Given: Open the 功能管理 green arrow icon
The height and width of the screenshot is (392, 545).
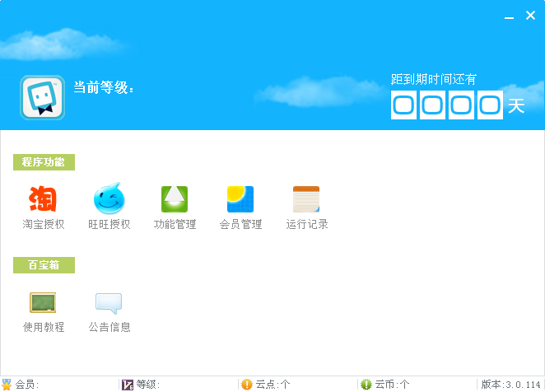Looking at the screenshot, I should point(175,199).
